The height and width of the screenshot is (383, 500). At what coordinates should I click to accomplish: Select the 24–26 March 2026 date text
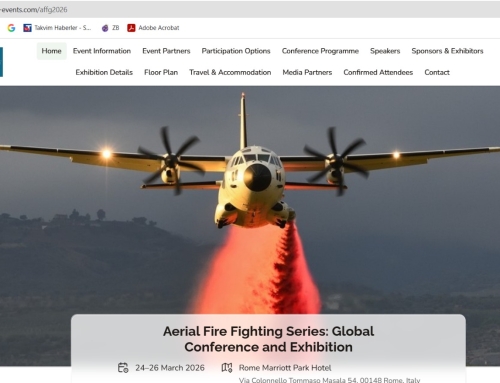pyautogui.click(x=170, y=368)
